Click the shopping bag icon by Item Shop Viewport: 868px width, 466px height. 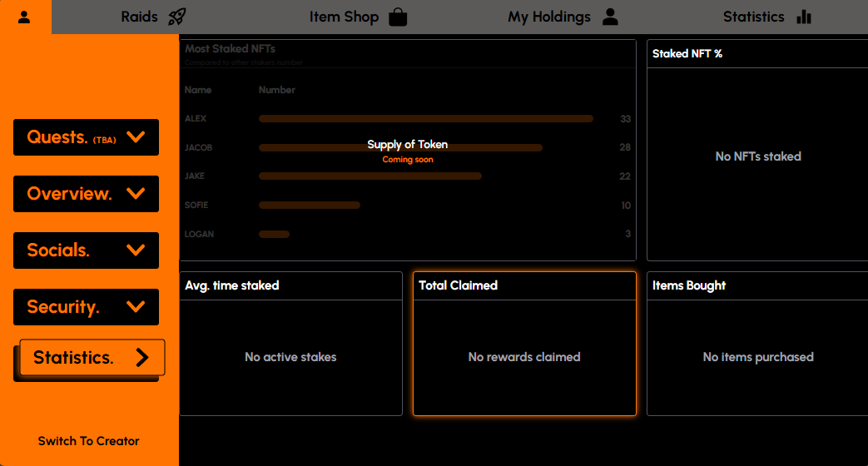398,17
